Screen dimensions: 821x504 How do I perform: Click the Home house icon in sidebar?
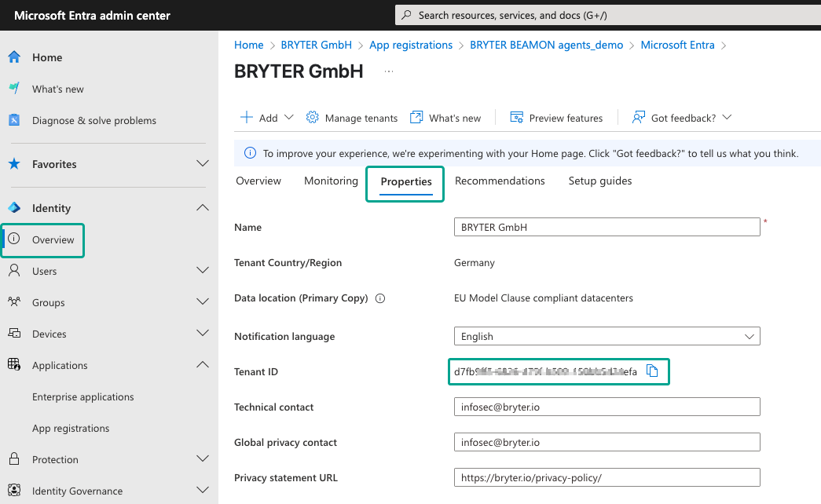pos(14,57)
